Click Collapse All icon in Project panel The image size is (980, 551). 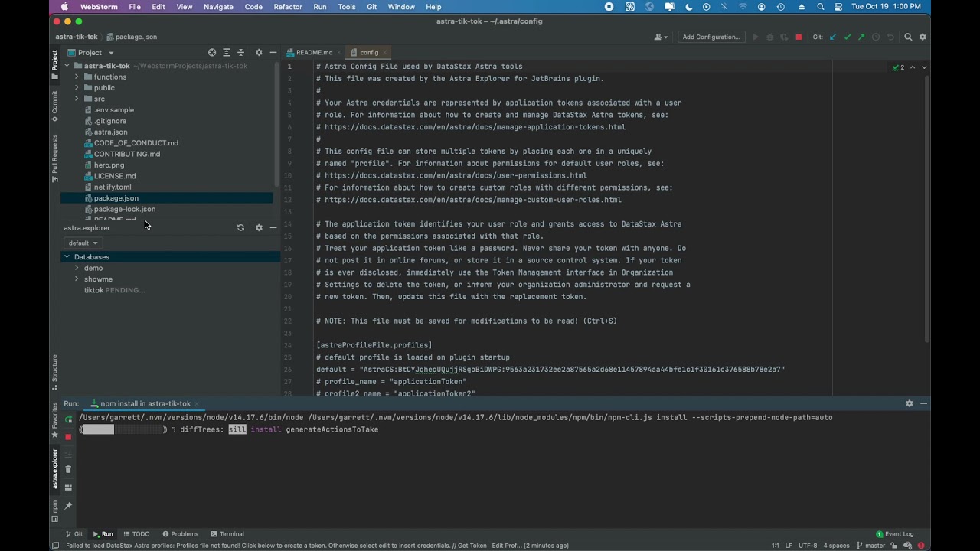240,53
